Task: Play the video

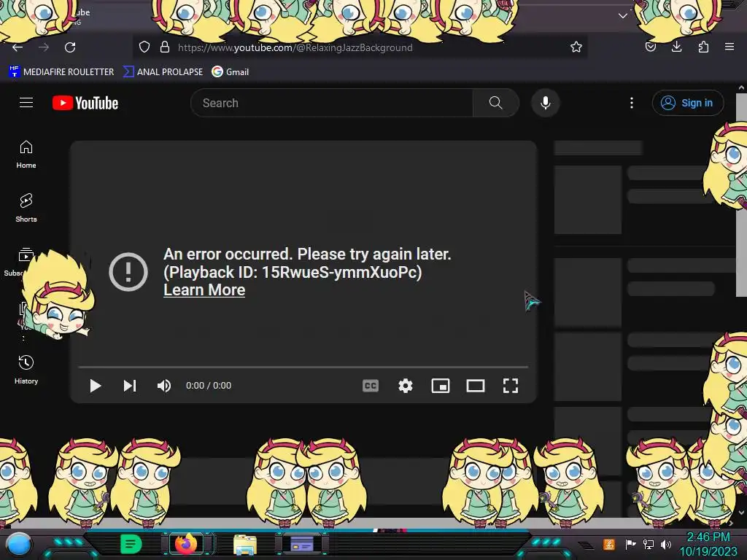Action: 96,386
